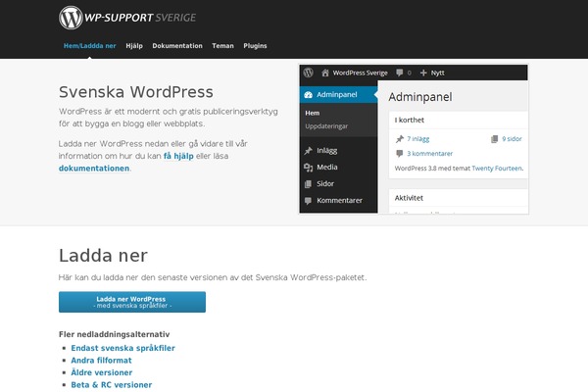Click the plus icon next to Nytt
588x392 pixels.
pyautogui.click(x=423, y=73)
